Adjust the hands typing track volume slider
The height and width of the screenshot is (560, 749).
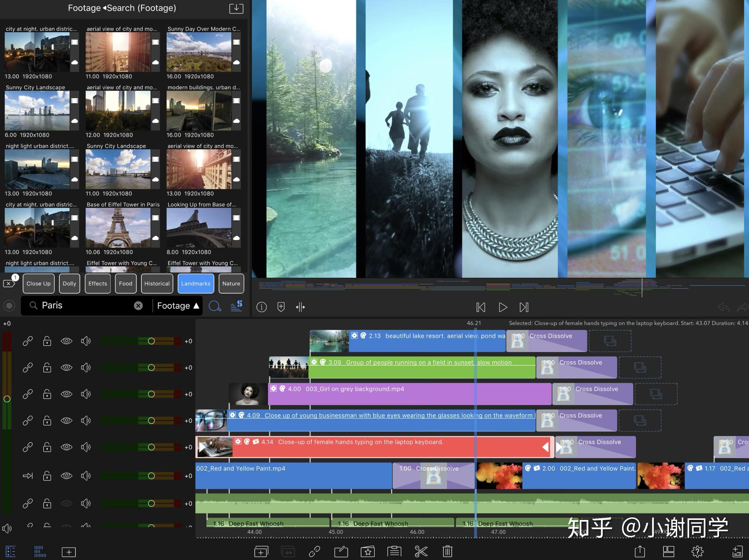pos(152,447)
